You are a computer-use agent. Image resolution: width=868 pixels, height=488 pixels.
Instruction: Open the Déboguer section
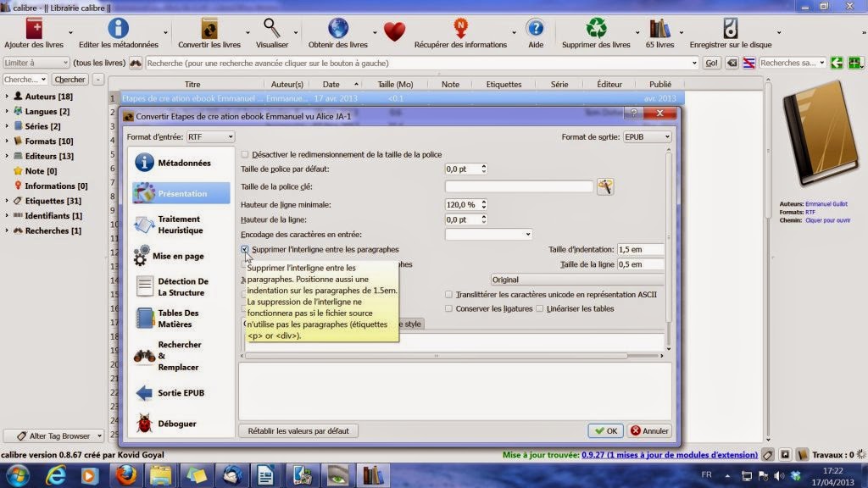pyautogui.click(x=181, y=424)
